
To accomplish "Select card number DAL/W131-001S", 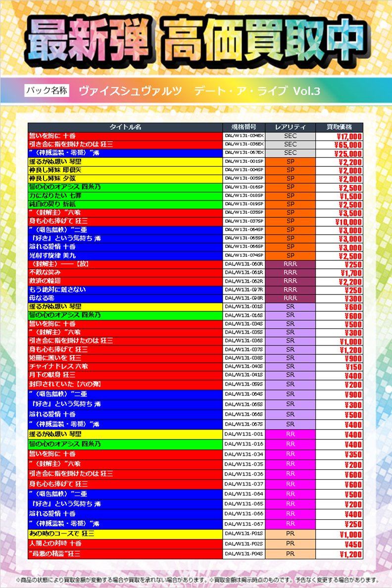I will pyautogui.click(x=244, y=306).
